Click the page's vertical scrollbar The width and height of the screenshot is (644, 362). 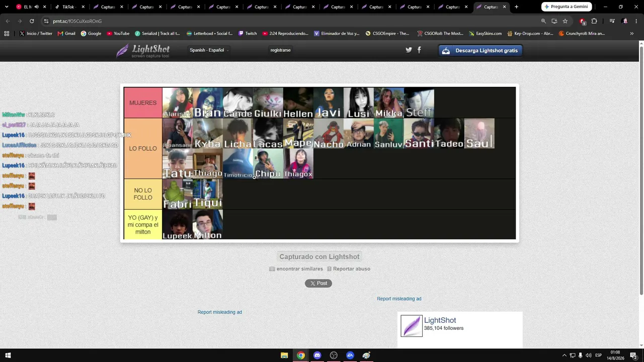click(641, 171)
